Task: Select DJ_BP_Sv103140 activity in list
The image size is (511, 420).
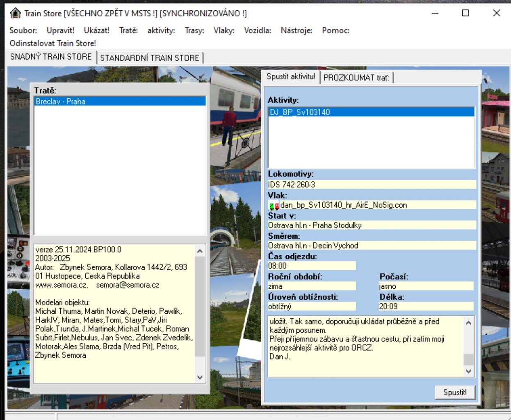Action: [x=300, y=112]
